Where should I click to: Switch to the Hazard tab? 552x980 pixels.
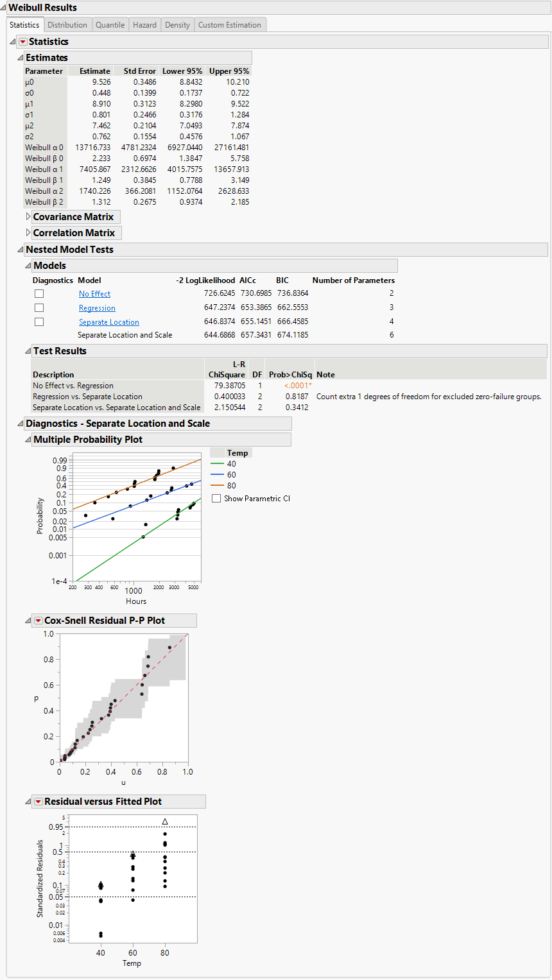pyautogui.click(x=144, y=24)
